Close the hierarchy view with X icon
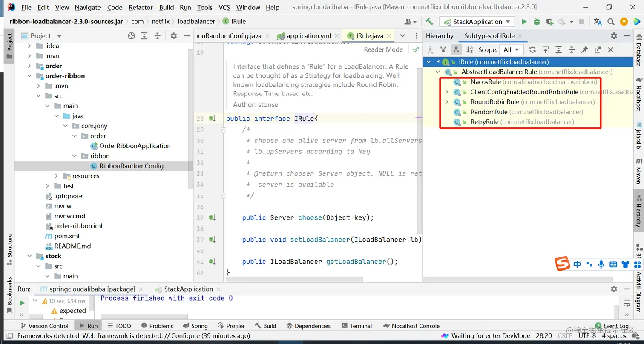The width and height of the screenshot is (644, 344). coord(610,50)
